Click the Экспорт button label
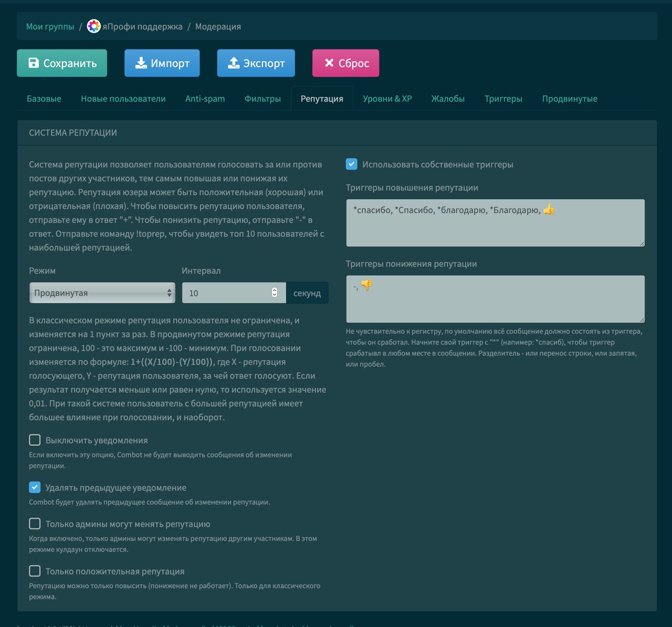This screenshot has height=627, width=672. pyautogui.click(x=264, y=64)
